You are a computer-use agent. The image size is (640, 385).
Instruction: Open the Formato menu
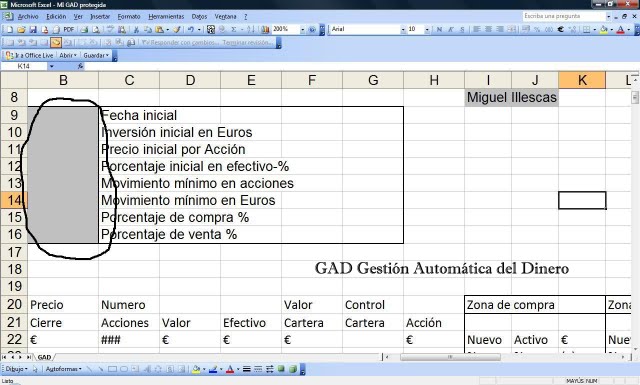(x=129, y=17)
